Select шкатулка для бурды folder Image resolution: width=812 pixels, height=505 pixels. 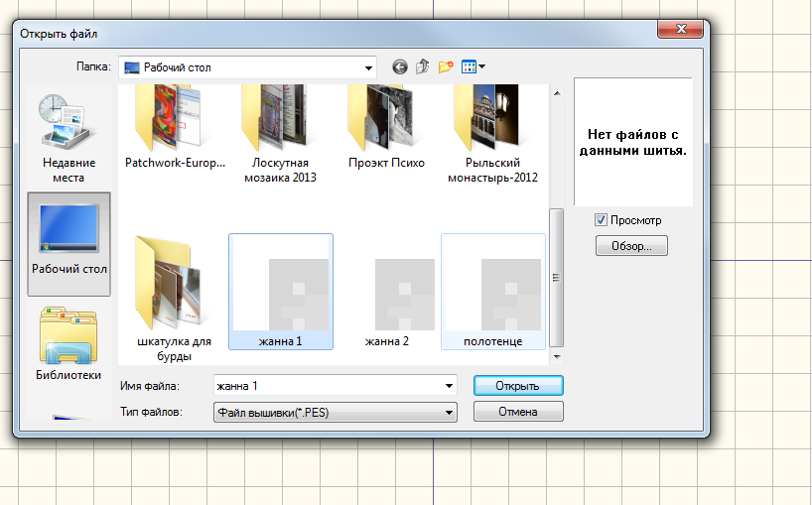174,299
